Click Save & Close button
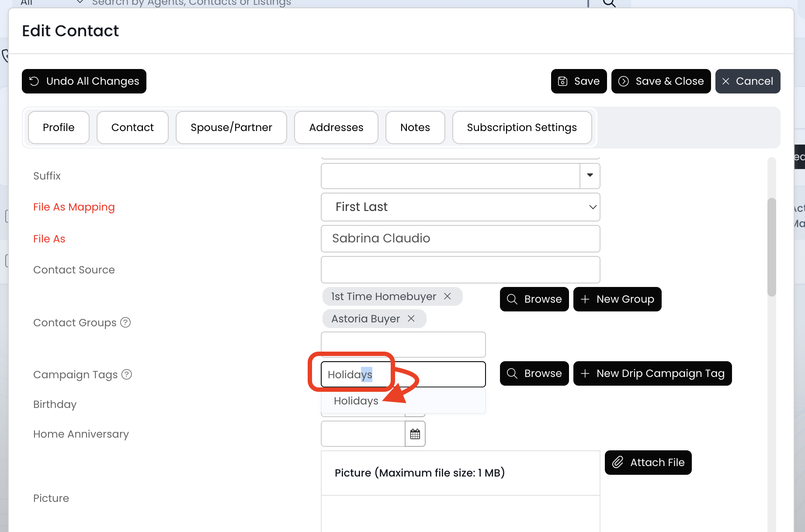 661,81
